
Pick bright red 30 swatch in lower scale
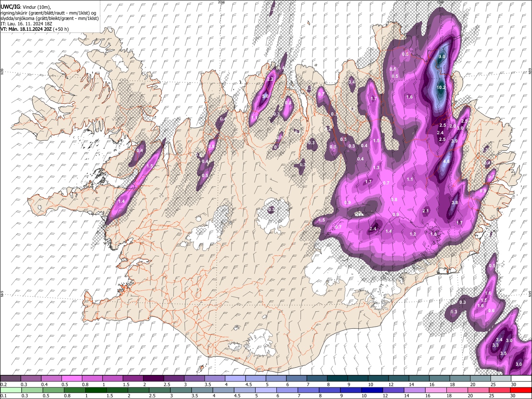521,390
